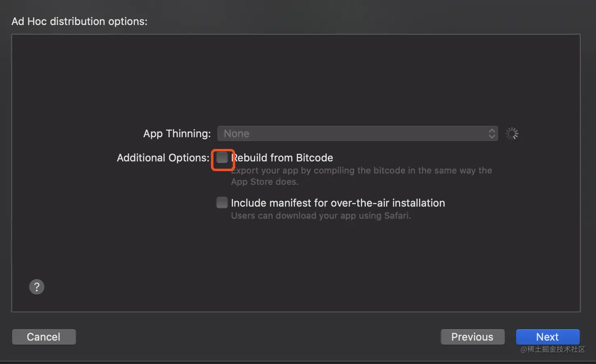The width and height of the screenshot is (596, 364).
Task: Click the 'Additional Options:' label
Action: click(x=163, y=158)
